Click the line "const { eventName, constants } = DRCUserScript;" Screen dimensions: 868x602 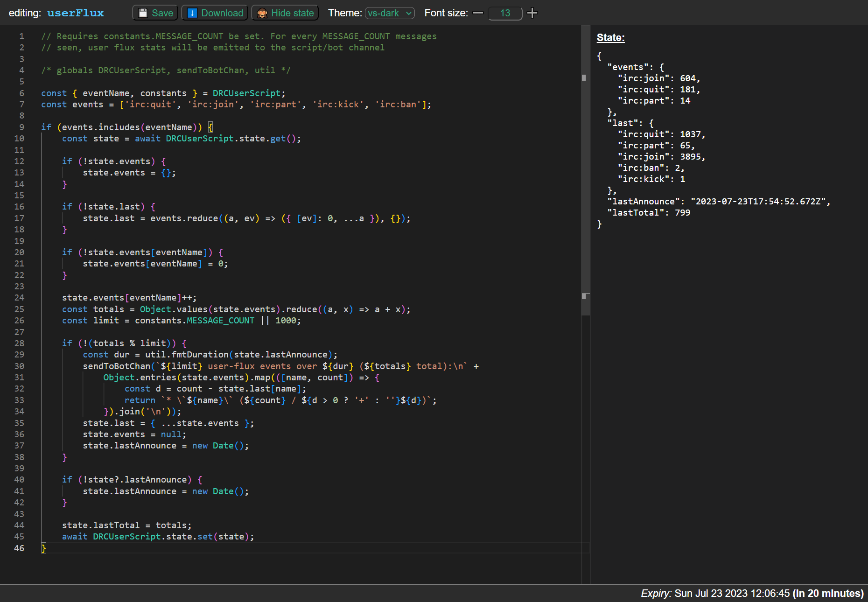click(x=163, y=93)
